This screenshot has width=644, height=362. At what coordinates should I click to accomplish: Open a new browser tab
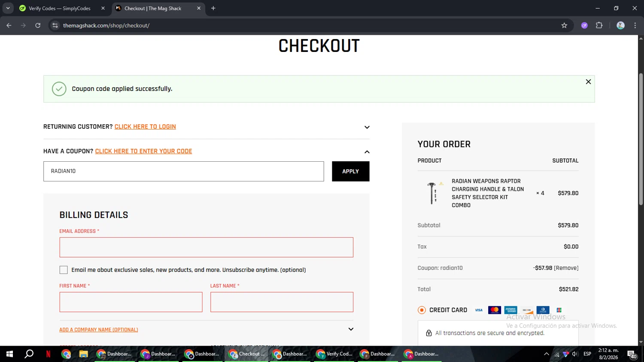point(213,8)
